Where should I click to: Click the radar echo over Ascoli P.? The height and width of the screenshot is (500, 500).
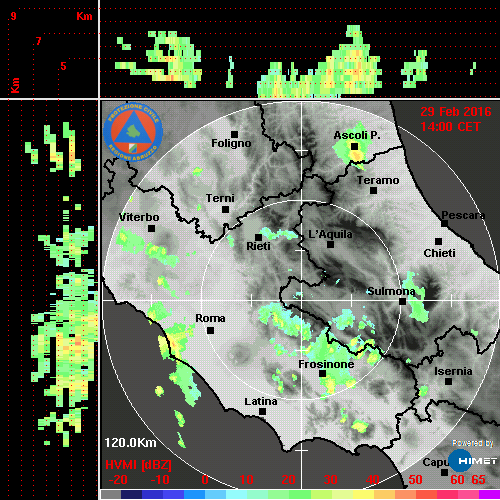click(354, 147)
